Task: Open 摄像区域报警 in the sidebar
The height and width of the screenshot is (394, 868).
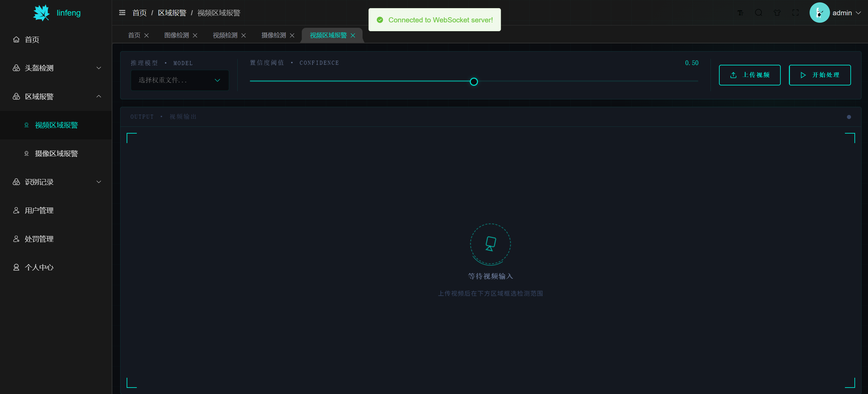Action: click(x=56, y=154)
